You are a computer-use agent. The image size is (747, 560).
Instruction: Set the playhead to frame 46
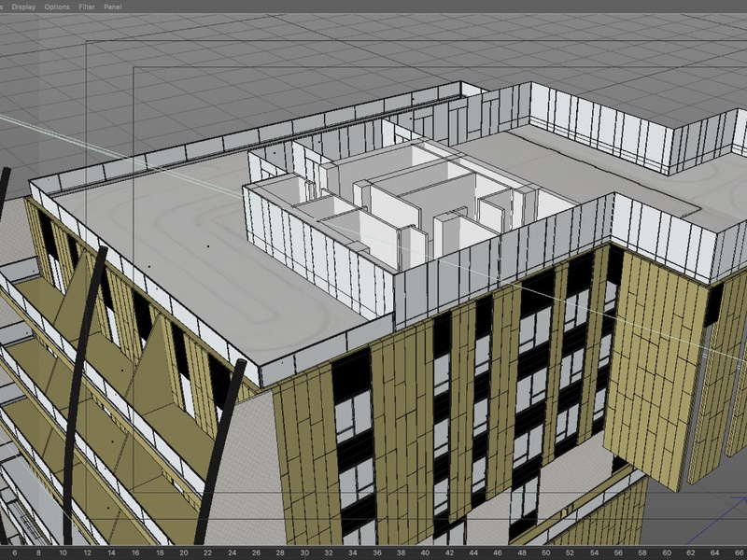pyautogui.click(x=500, y=553)
